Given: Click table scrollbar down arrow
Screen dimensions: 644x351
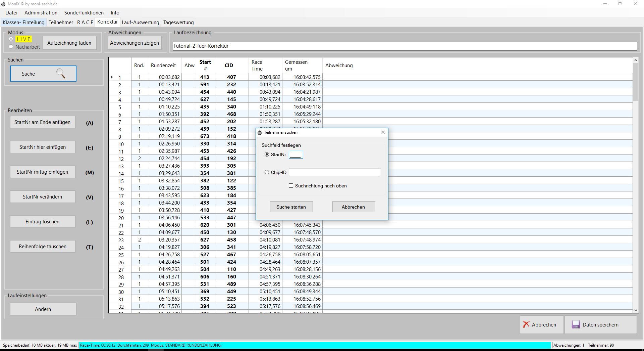Looking at the screenshot, I should click(636, 310).
